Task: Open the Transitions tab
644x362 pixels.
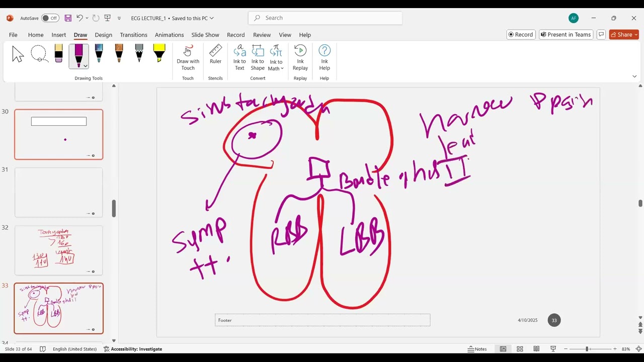Action: point(134,35)
